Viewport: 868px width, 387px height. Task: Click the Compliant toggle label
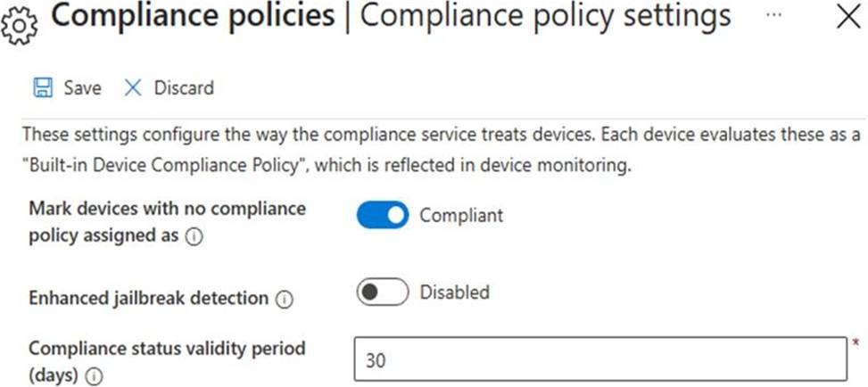coord(461,215)
